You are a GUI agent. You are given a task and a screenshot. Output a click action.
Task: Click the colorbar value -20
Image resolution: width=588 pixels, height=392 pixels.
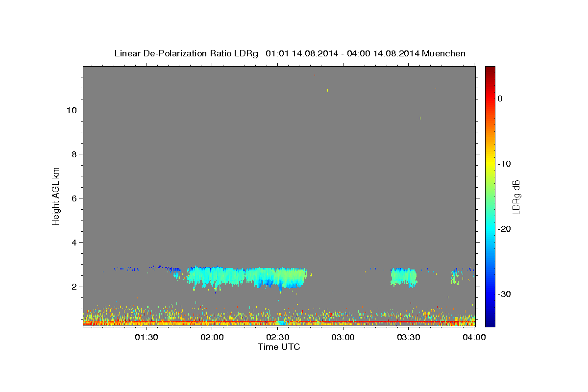(x=504, y=229)
